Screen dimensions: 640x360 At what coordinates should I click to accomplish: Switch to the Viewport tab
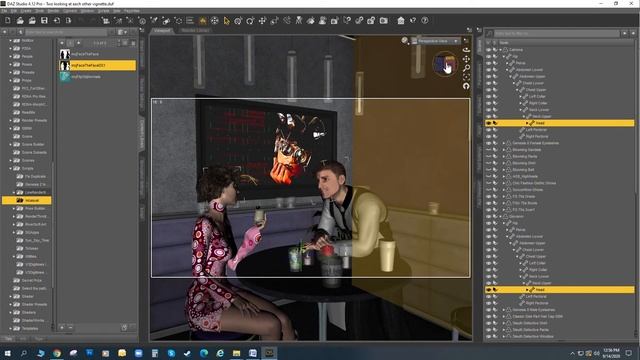tap(162, 31)
